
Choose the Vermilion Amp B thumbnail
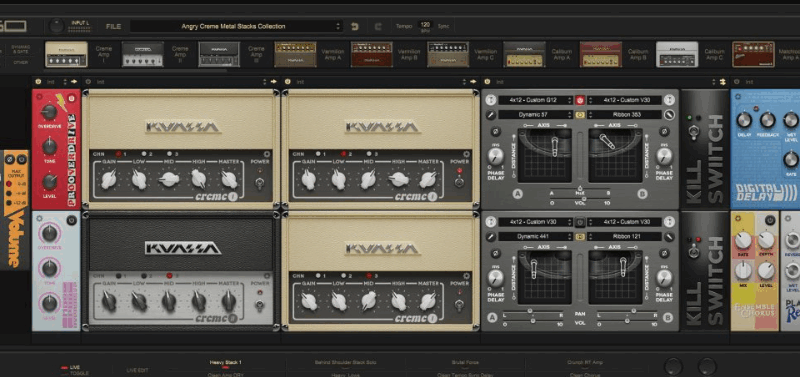tap(371, 54)
